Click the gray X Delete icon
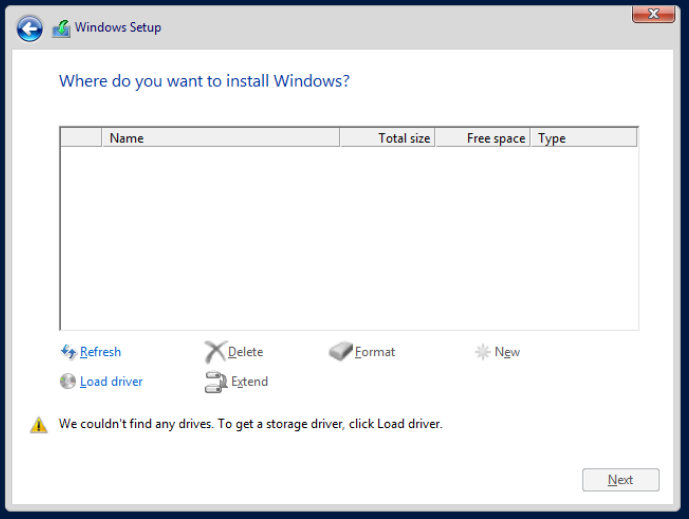Screen dimensions: 689x519 tap(214, 352)
